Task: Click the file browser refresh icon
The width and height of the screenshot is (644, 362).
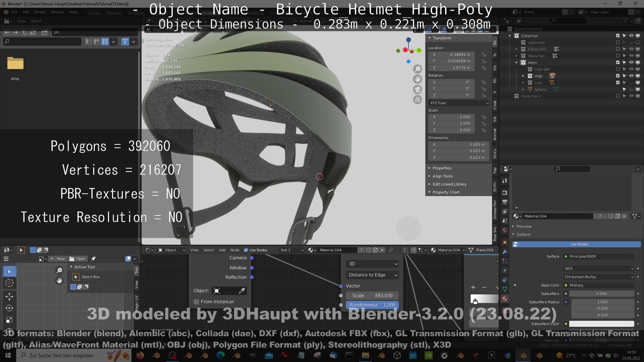Action: (x=33, y=33)
